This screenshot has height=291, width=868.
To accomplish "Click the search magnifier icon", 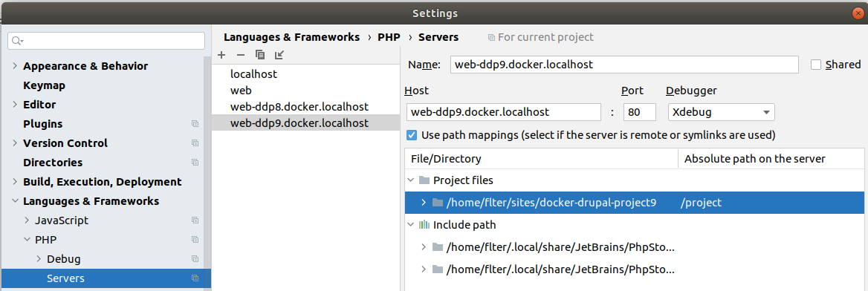I will click(x=17, y=41).
